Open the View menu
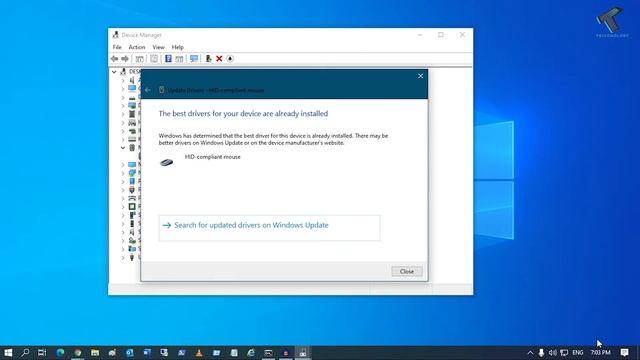The height and width of the screenshot is (360, 640). [158, 47]
